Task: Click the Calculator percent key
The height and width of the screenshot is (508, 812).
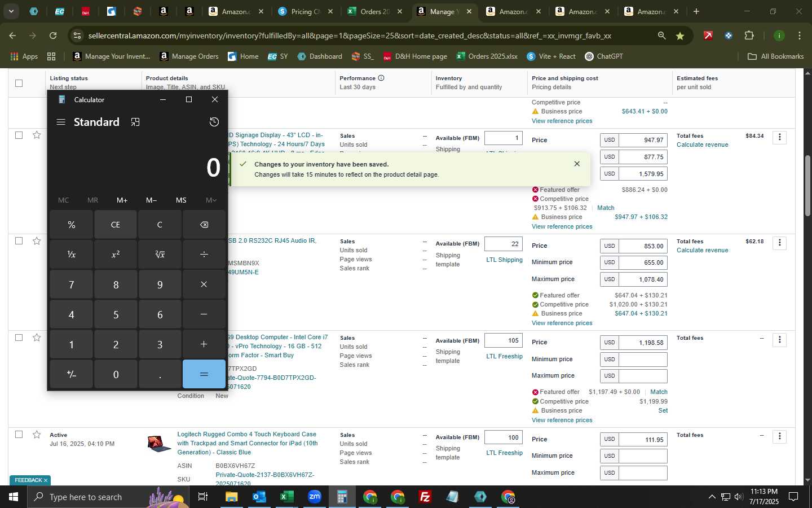Action: click(72, 225)
